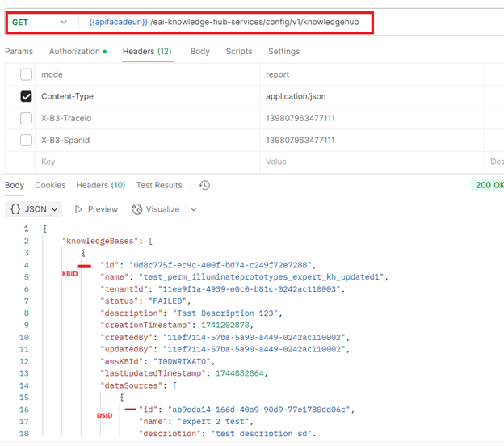This screenshot has width=504, height=446.
Task: Expand the Visualize options chevron
Action: click(193, 209)
